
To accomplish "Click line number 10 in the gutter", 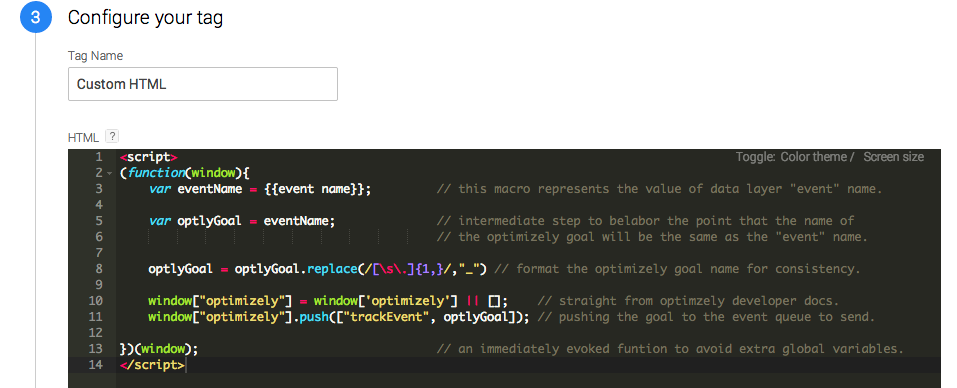I will 96,301.
